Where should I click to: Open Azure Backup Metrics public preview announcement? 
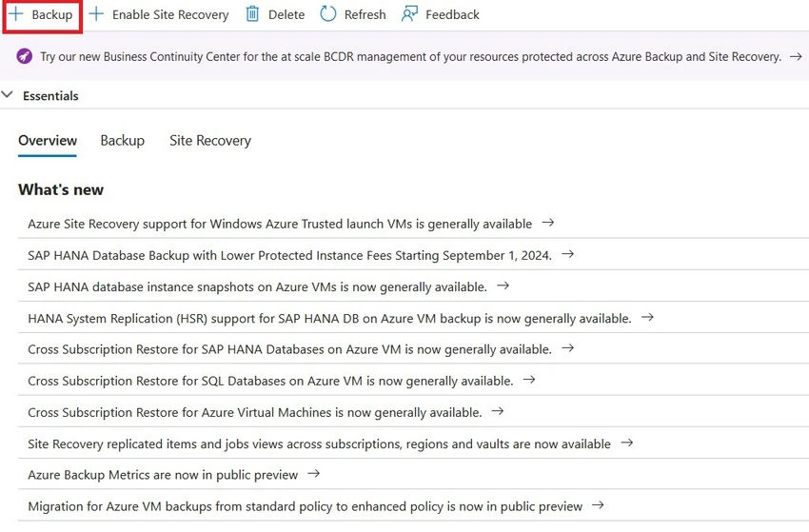click(x=163, y=475)
